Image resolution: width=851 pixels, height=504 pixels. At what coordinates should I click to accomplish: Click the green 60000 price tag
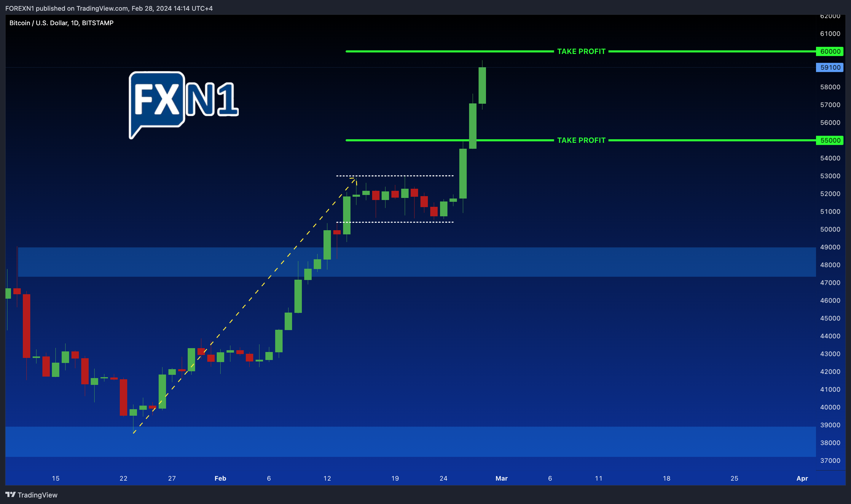pyautogui.click(x=830, y=51)
